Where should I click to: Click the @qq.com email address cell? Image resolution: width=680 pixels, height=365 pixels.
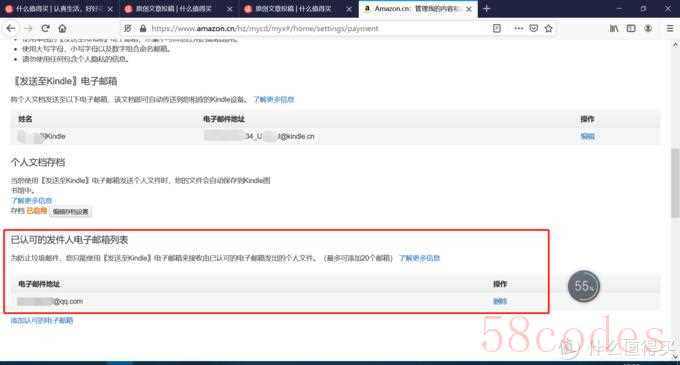pyautogui.click(x=50, y=301)
